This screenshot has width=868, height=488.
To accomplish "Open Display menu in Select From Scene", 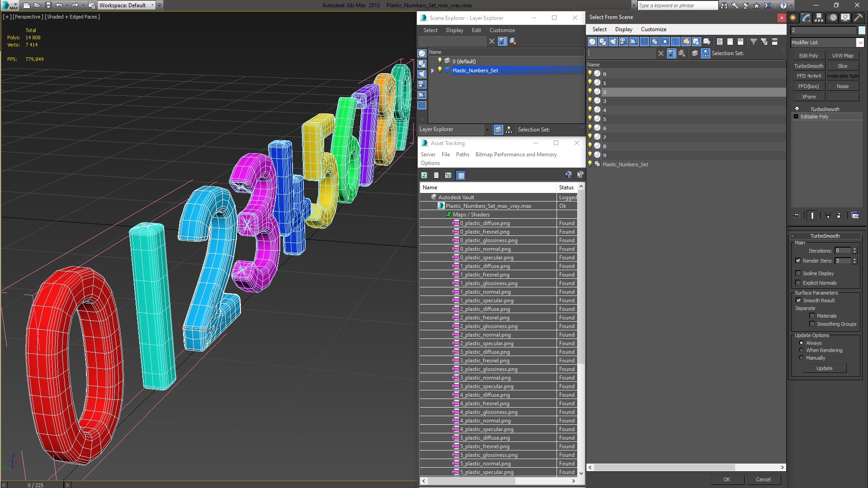I will coord(623,29).
